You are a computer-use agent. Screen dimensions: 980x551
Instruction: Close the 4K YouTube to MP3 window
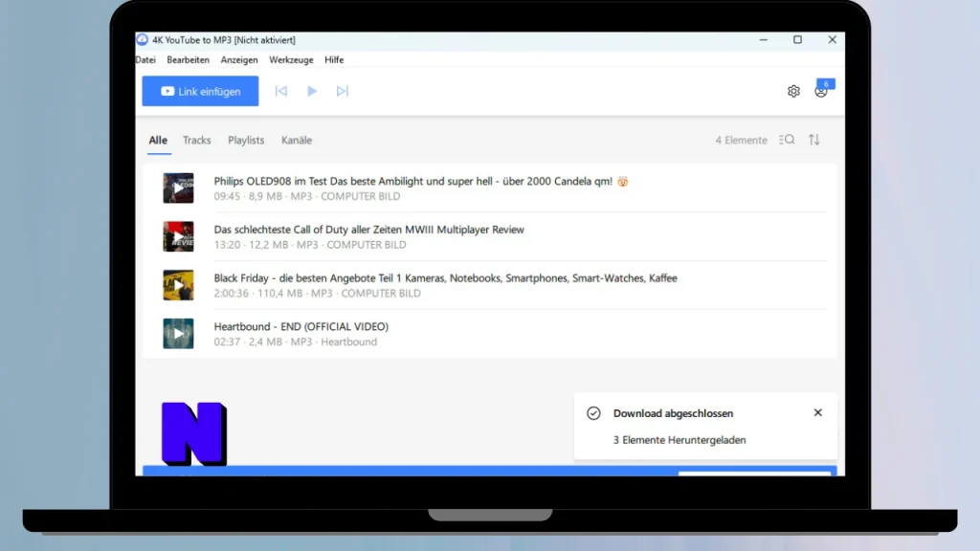point(832,40)
